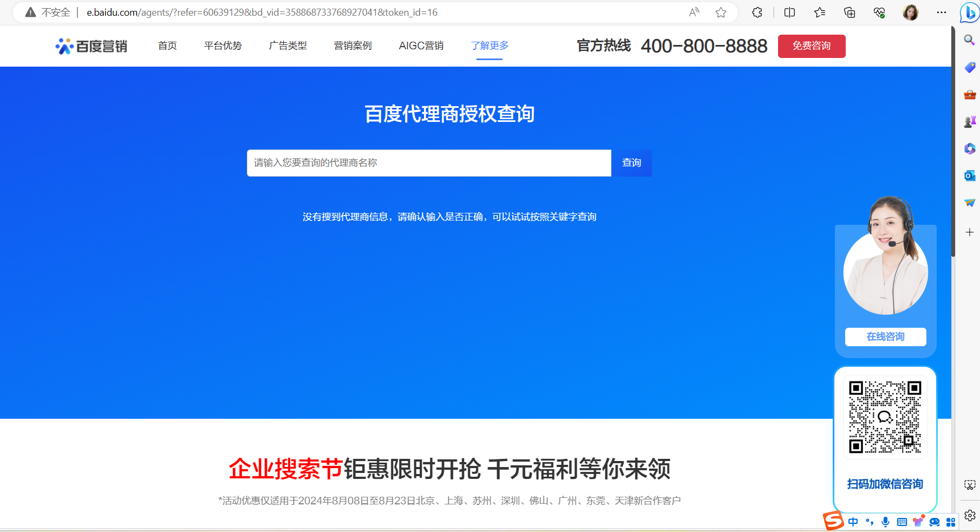Open browser essentials heartbeat icon

point(879,12)
